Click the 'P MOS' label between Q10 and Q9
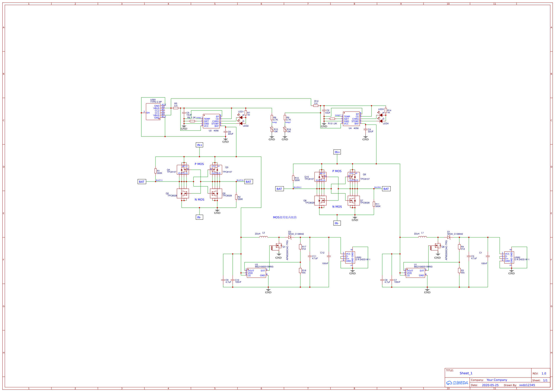Image resolution: width=555 pixels, height=392 pixels. tap(337, 171)
